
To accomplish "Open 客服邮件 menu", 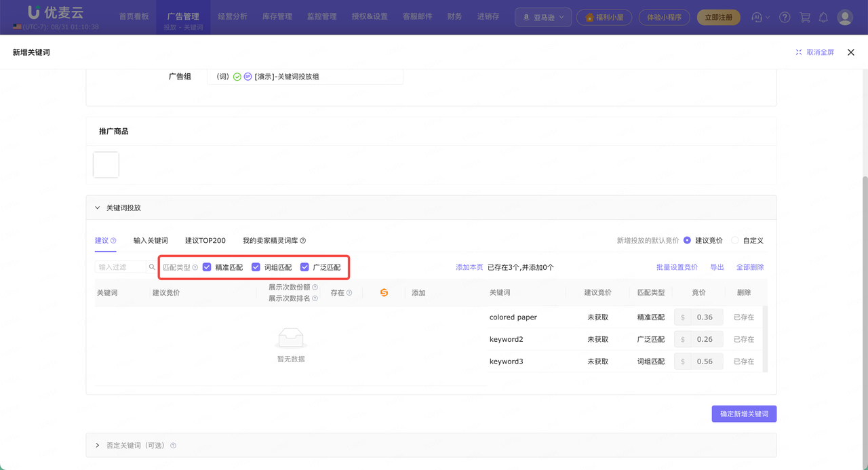I will click(418, 16).
